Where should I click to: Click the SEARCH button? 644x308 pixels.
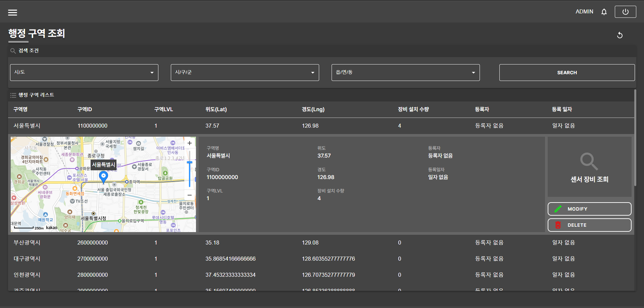[567, 73]
